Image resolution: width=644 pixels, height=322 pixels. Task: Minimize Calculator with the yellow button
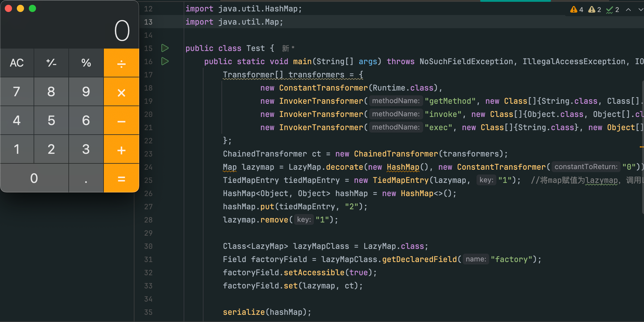pyautogui.click(x=20, y=8)
